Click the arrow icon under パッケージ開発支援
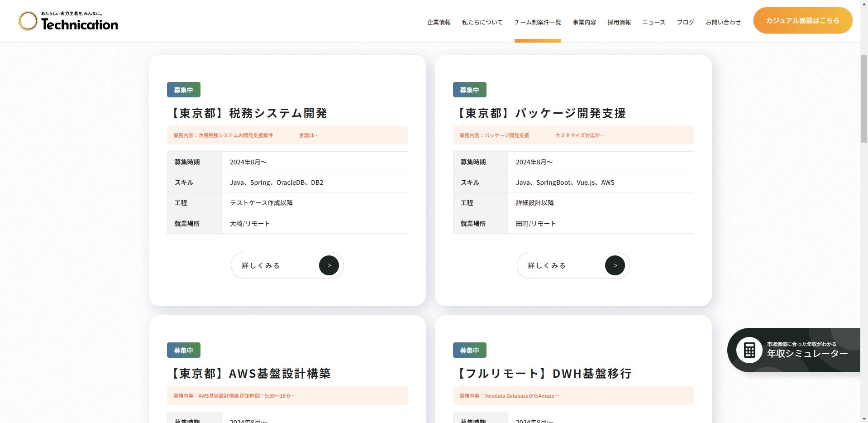The width and height of the screenshot is (868, 423). click(x=615, y=265)
